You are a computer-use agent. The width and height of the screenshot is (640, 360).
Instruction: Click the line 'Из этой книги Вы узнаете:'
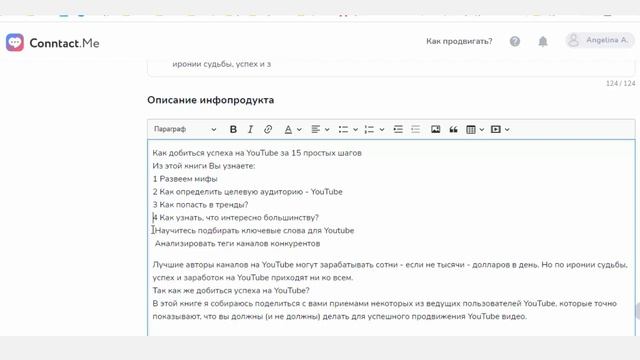pos(204,166)
